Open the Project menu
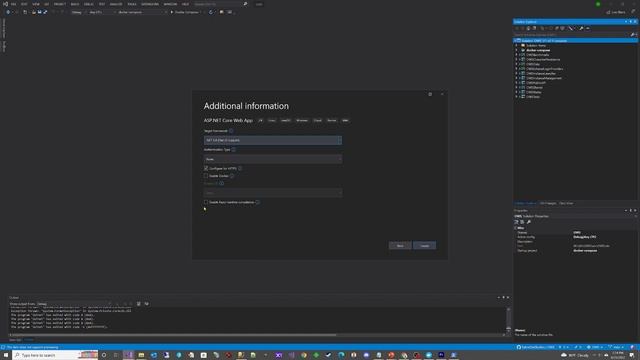 [x=60, y=4]
